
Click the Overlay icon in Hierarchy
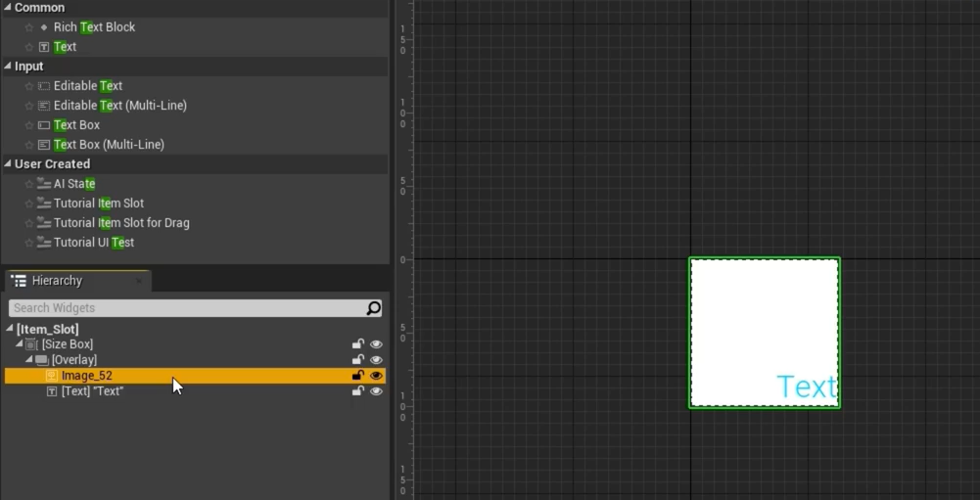click(x=41, y=360)
